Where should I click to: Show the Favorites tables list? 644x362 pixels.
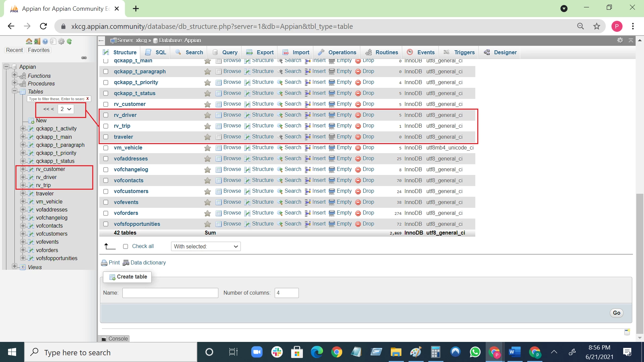point(39,50)
